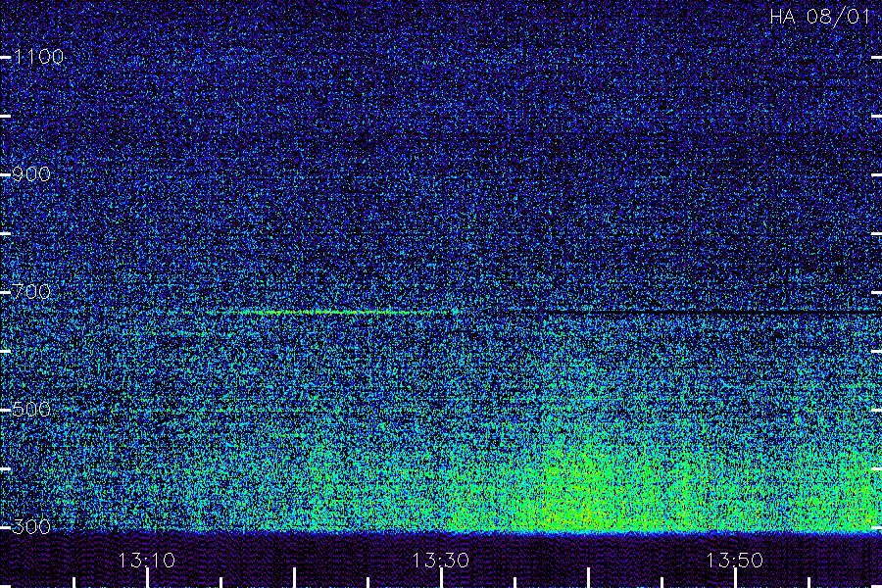Click the dark horizontal line right of 13:30

coord(711,312)
